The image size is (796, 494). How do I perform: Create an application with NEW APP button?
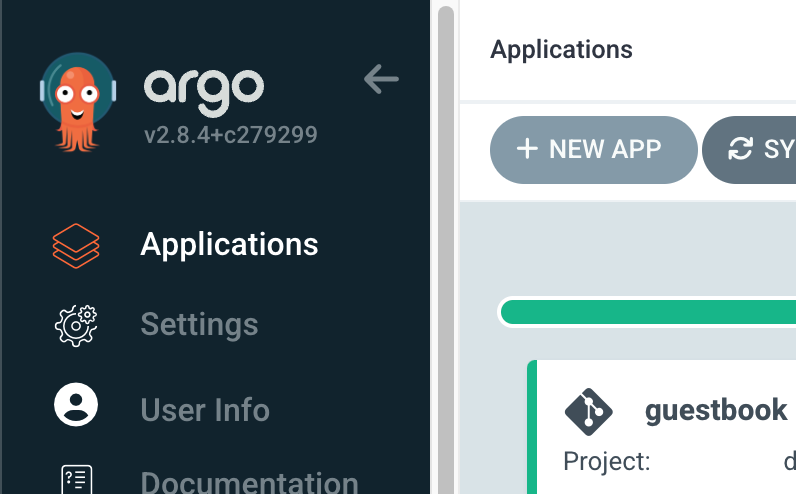[593, 150]
